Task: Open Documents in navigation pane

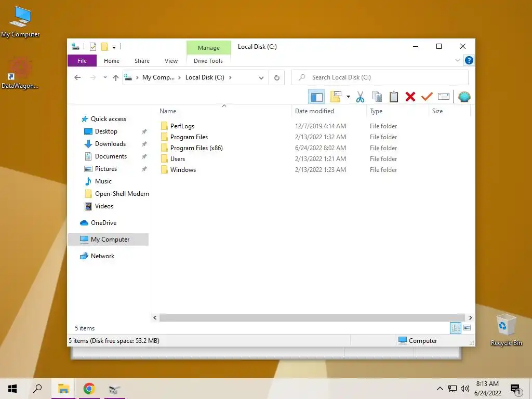Action: (111, 156)
